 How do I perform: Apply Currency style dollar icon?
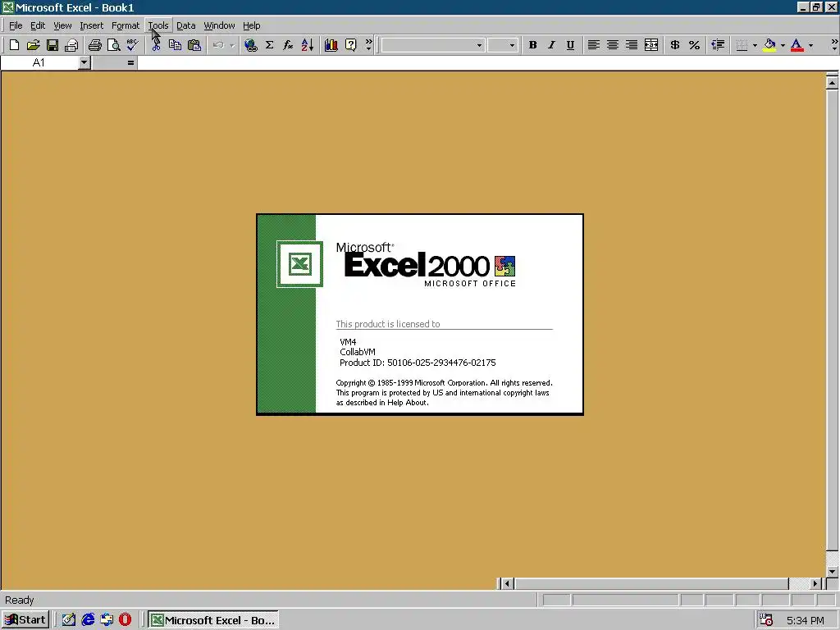pyautogui.click(x=675, y=46)
